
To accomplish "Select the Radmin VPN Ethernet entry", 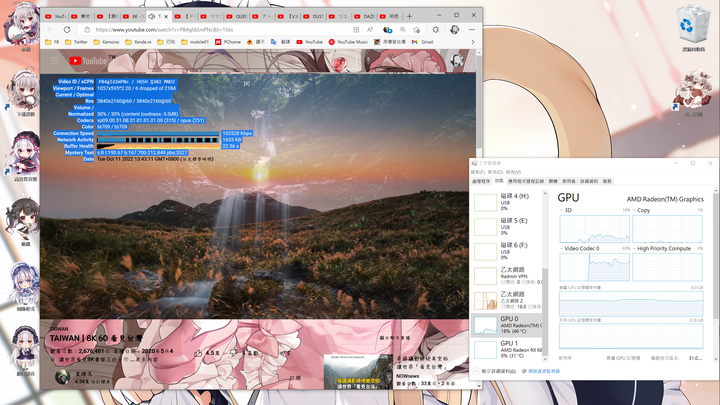I will coord(507,276).
